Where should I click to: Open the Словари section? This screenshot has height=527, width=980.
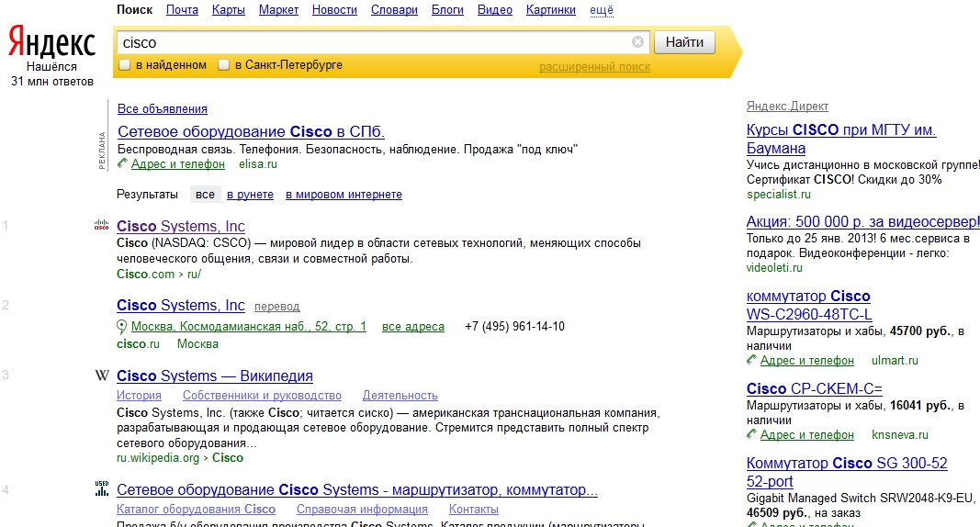(x=394, y=10)
